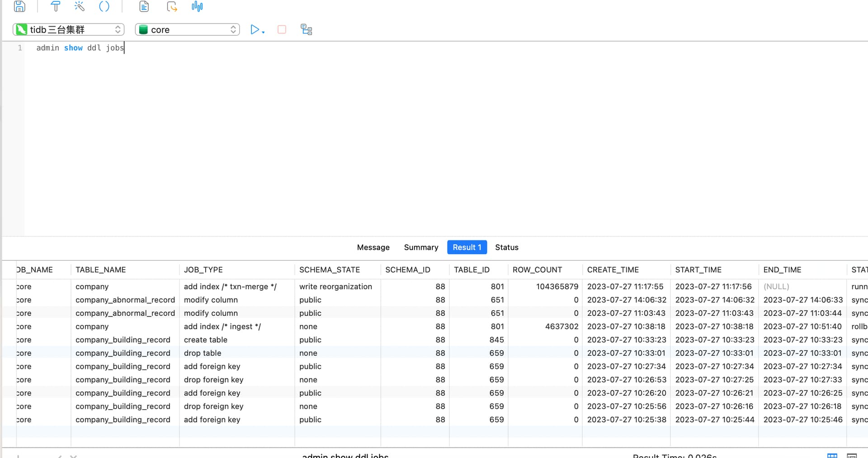Select the 'add index /* txn-merge */' cell
The width and height of the screenshot is (868, 458).
(237, 286)
